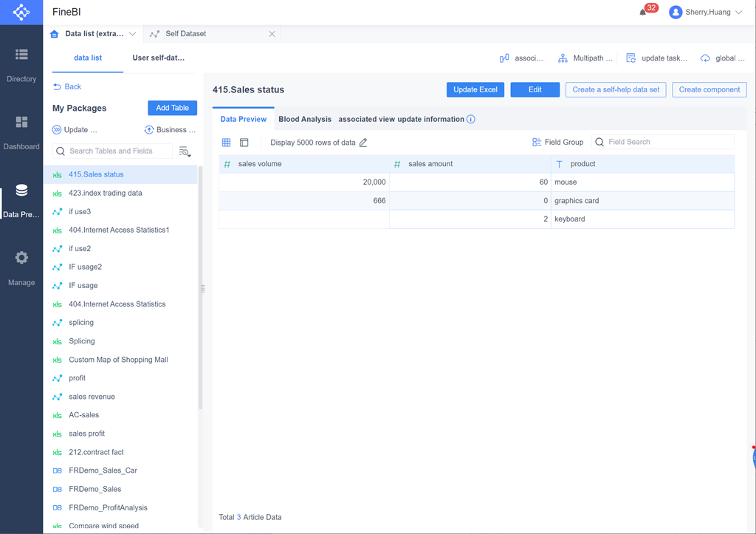This screenshot has height=534, width=756.
Task: Open the Blood Analysis tab
Action: click(x=305, y=119)
